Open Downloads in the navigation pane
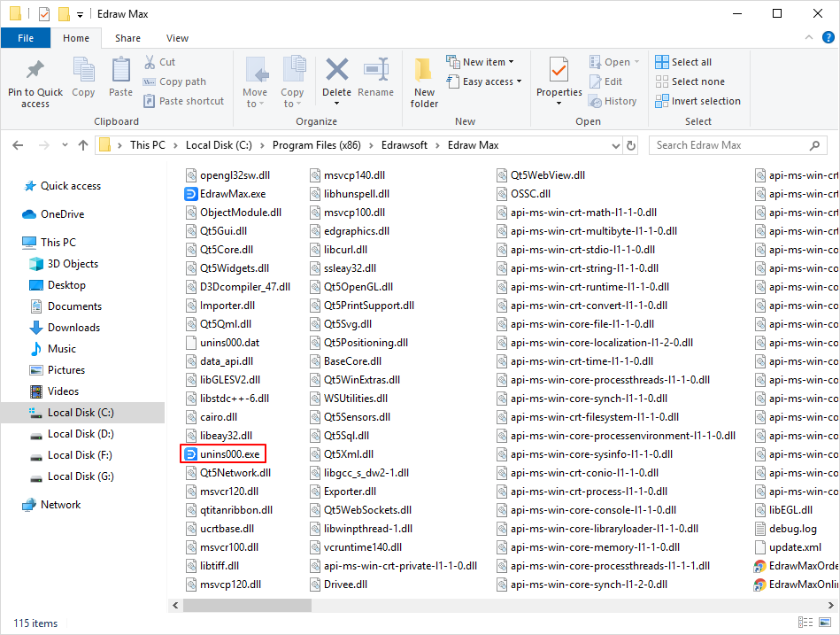 (x=65, y=328)
